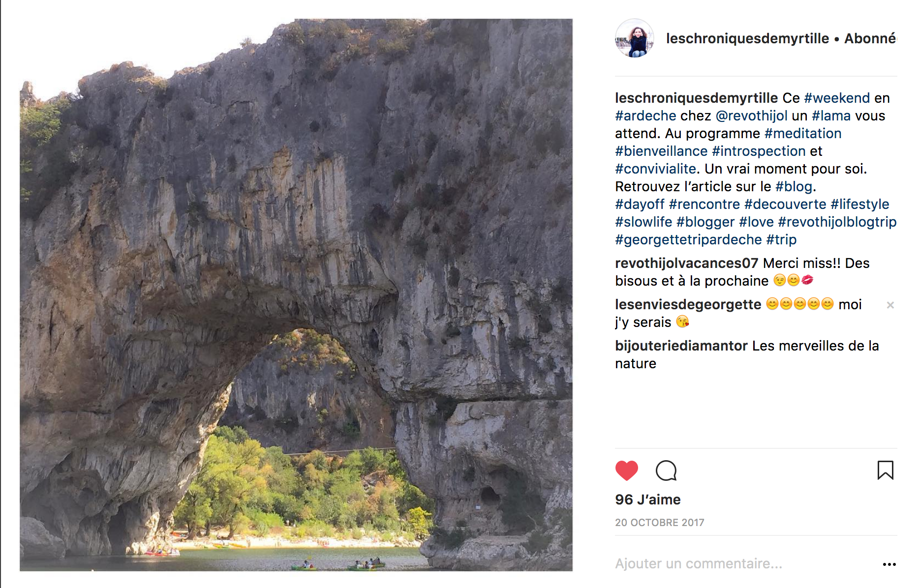Image resolution: width=919 pixels, height=588 pixels.
Task: Click the leschroniquesdemyrtille username in header
Action: [x=747, y=38]
